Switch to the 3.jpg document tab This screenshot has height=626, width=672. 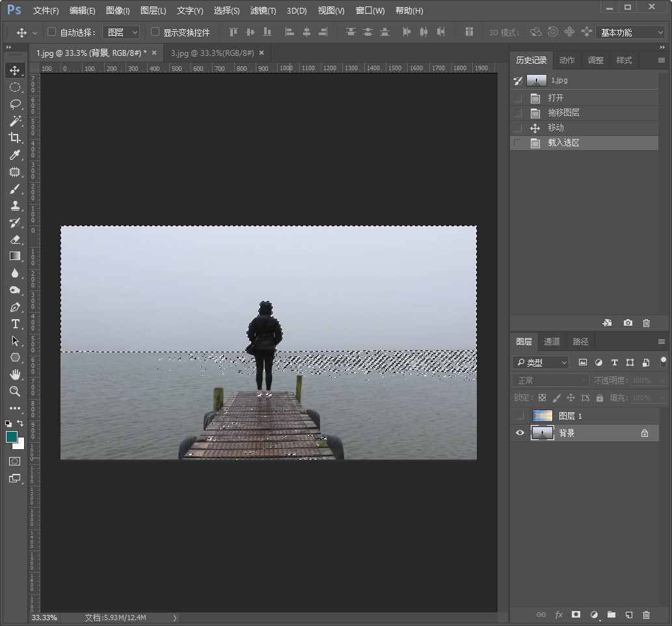tap(212, 53)
